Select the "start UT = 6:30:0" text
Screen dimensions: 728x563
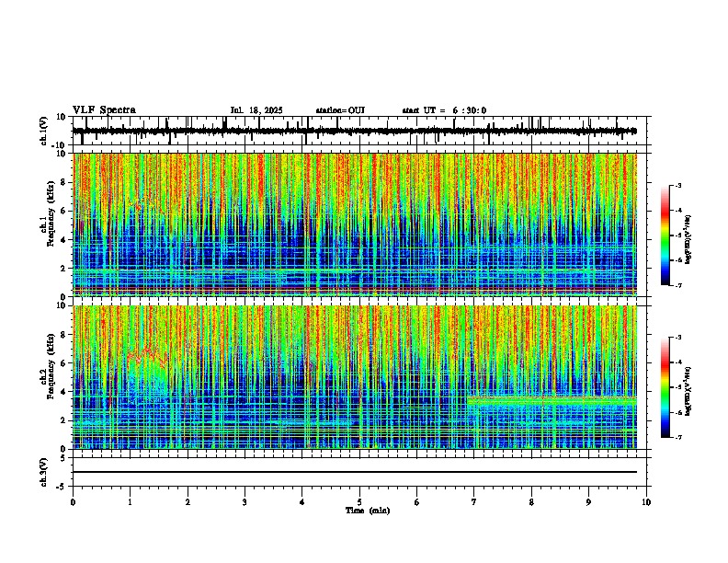(444, 110)
